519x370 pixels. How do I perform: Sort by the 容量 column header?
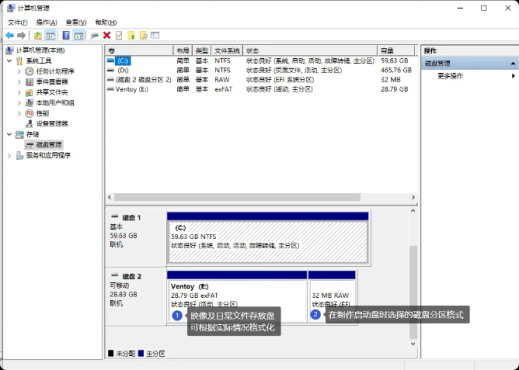[x=396, y=51]
